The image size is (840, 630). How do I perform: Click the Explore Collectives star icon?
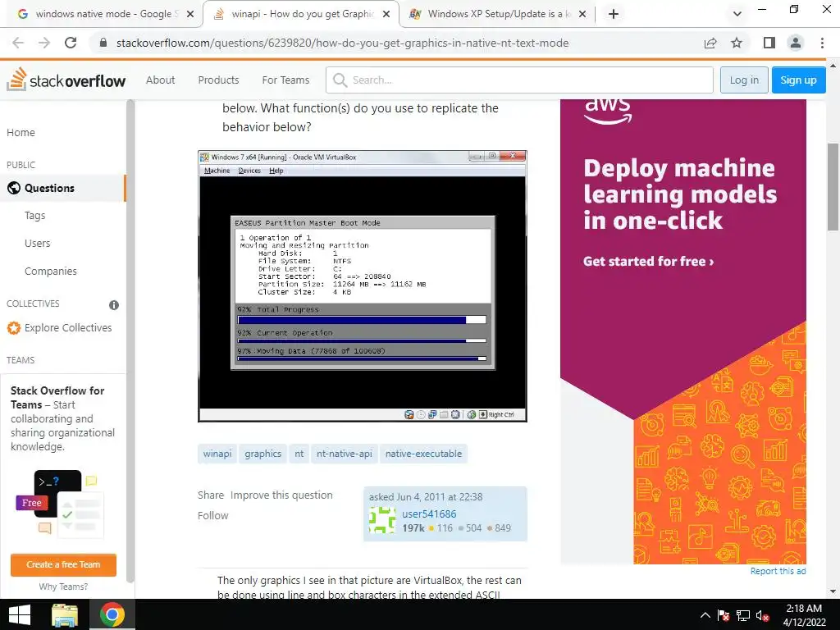pyautogui.click(x=14, y=328)
